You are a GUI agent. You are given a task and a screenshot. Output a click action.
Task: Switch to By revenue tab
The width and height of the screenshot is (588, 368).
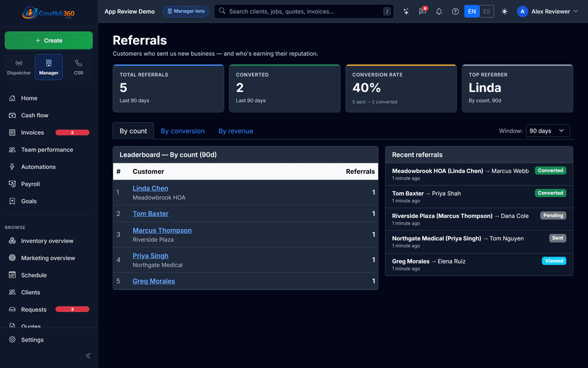point(236,131)
